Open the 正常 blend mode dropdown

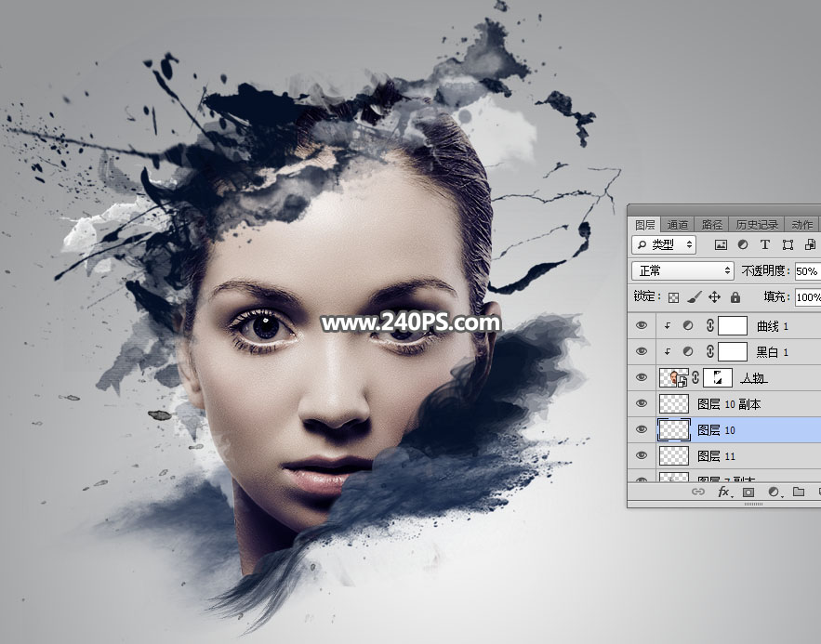683,271
